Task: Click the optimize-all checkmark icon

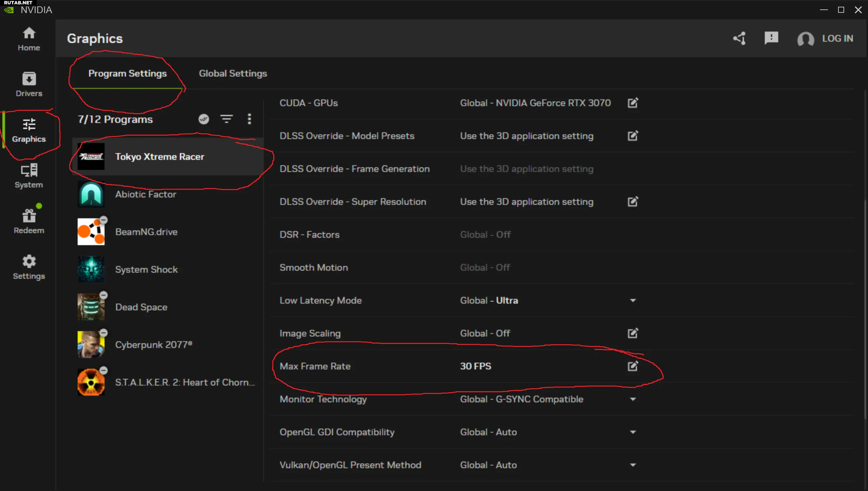Action: tap(203, 119)
